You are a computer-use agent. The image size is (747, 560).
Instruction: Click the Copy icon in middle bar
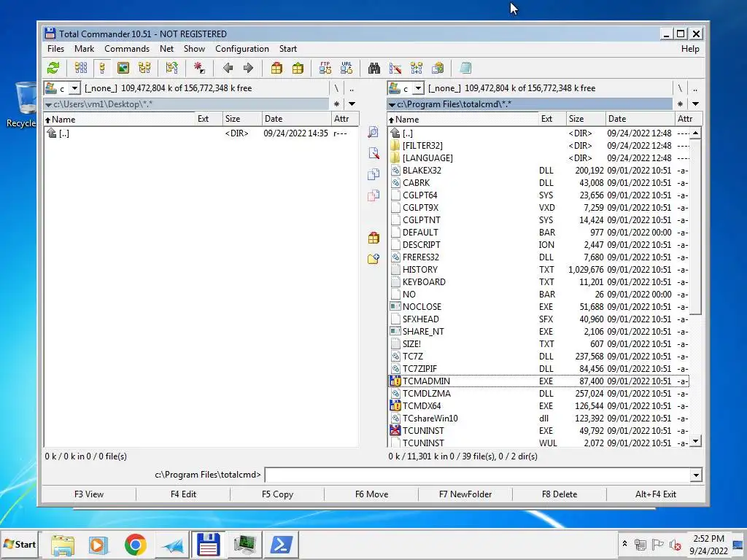tap(373, 174)
